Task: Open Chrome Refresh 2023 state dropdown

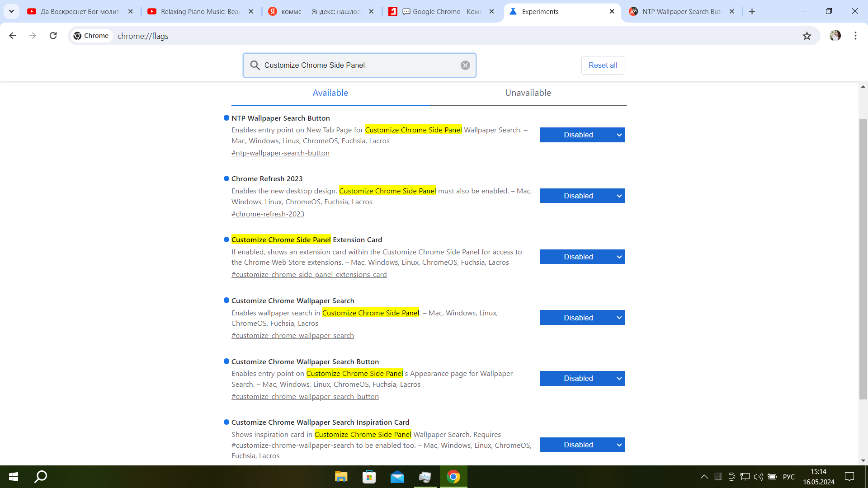Action: pyautogui.click(x=582, y=196)
